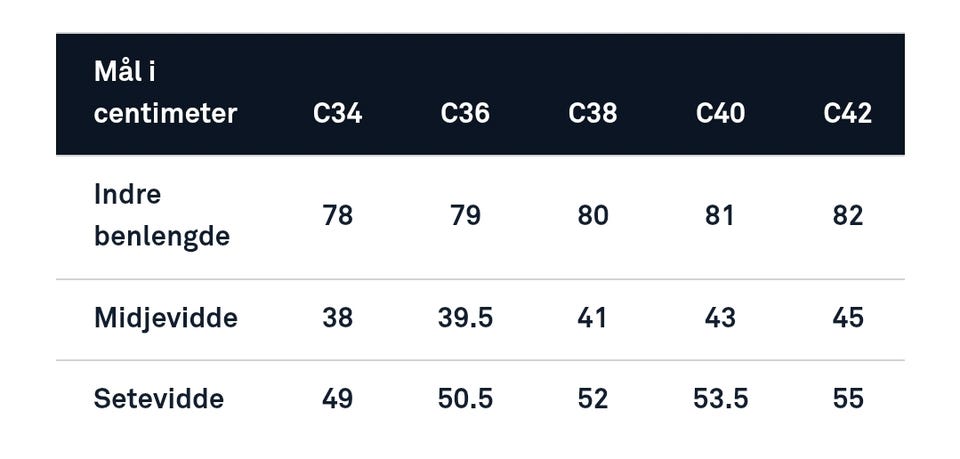Click the C40 column header
This screenshot has height=459, width=960.
point(720,113)
